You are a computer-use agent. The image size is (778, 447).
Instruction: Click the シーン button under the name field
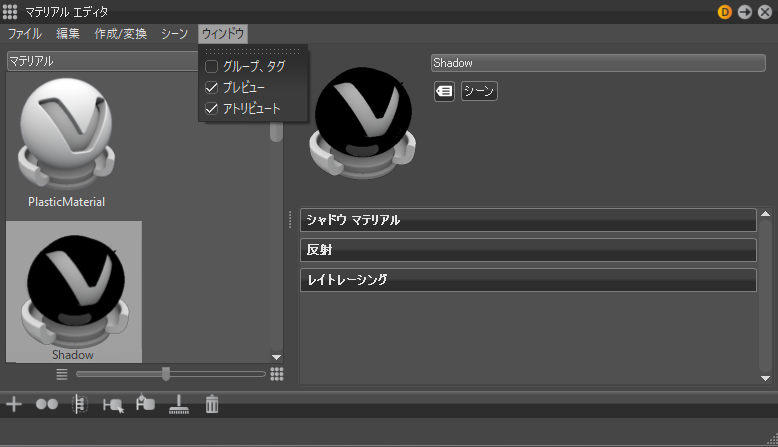pyautogui.click(x=479, y=91)
